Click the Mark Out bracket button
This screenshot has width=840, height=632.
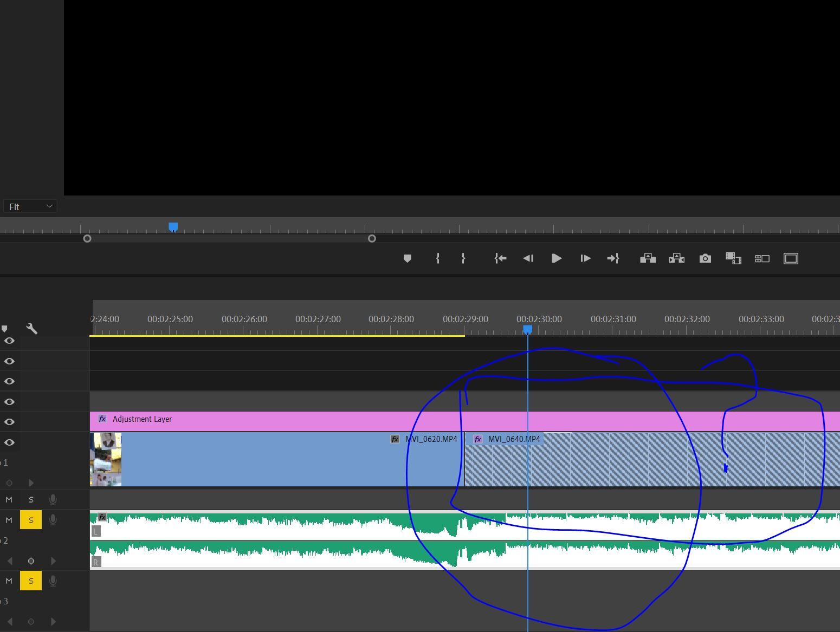[x=463, y=258]
